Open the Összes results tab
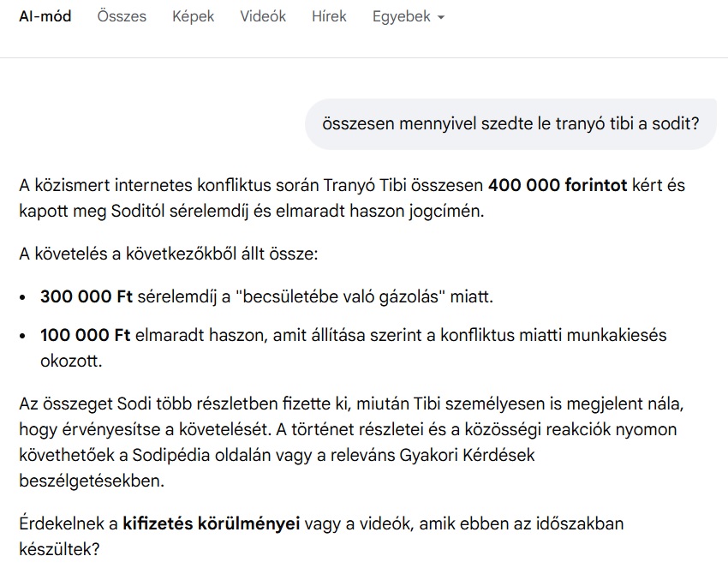Viewport: 728px width, 574px height. pos(122,17)
